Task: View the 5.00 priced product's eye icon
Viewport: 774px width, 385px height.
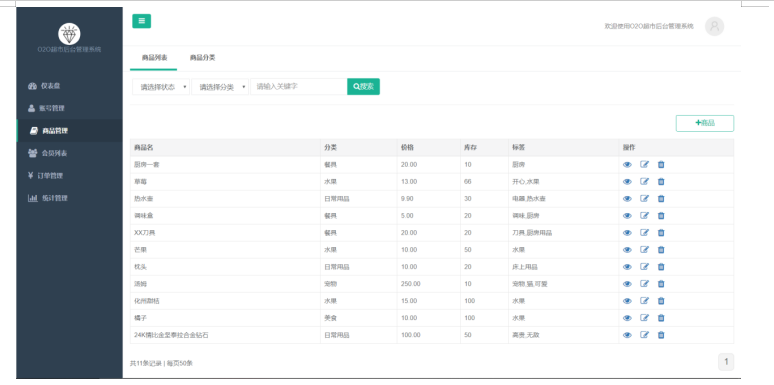Action: [627, 216]
